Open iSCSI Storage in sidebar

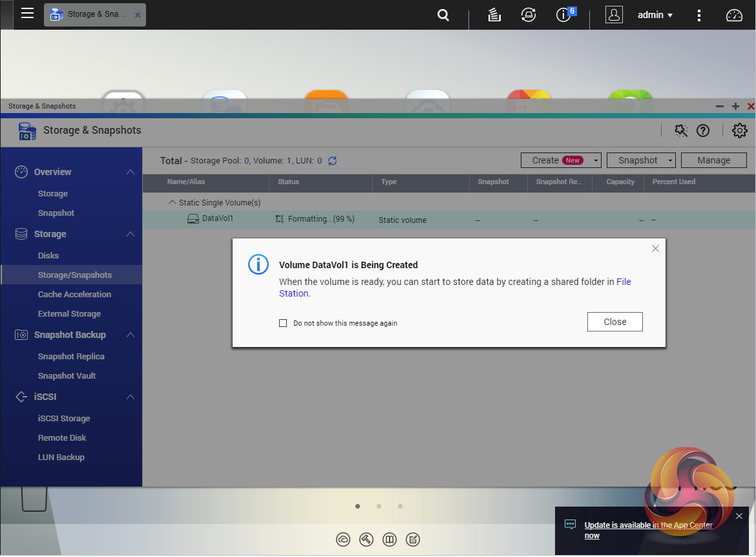(x=63, y=419)
